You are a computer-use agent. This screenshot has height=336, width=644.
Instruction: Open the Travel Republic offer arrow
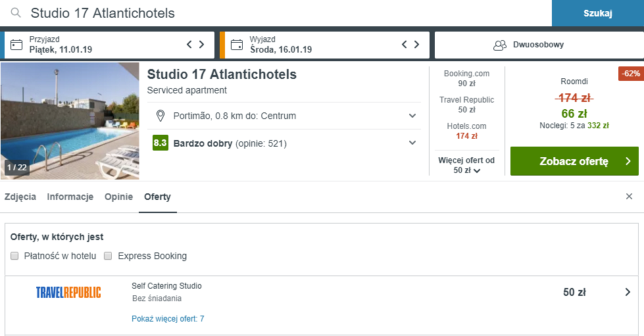pyautogui.click(x=628, y=292)
